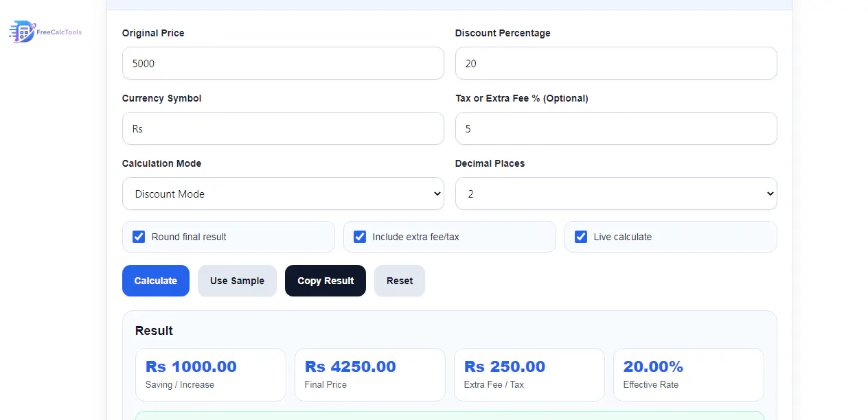
Task: Click the Saving / Increase result card
Action: click(x=211, y=375)
